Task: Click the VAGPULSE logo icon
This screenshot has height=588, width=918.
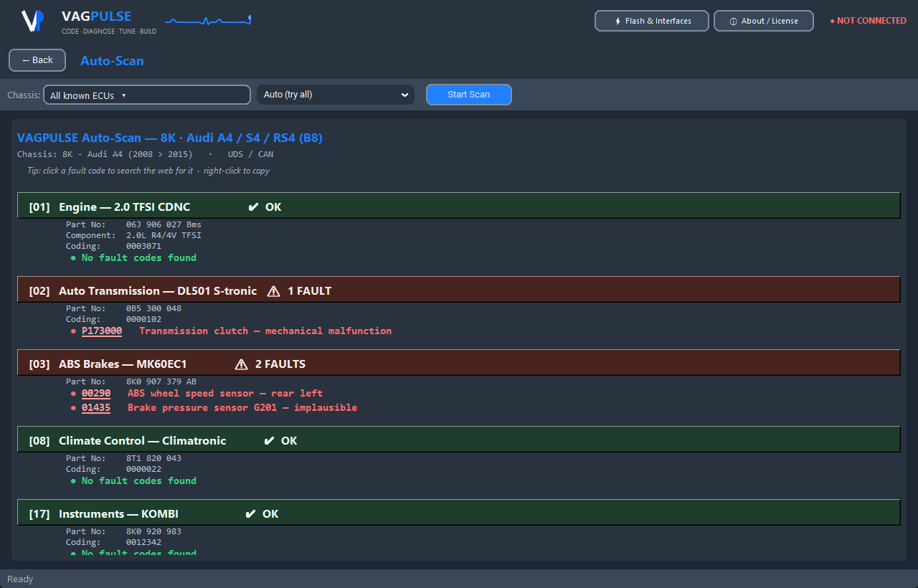Action: click(33, 21)
